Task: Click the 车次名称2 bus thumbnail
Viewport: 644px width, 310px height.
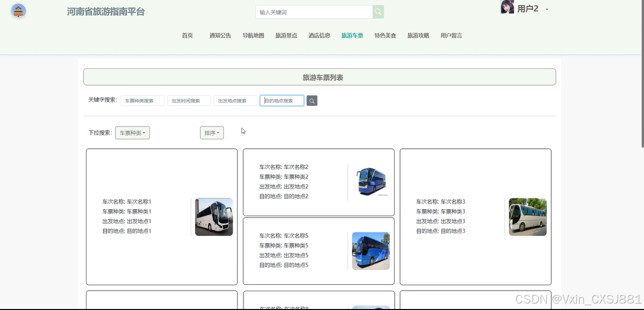Action: 371,182
